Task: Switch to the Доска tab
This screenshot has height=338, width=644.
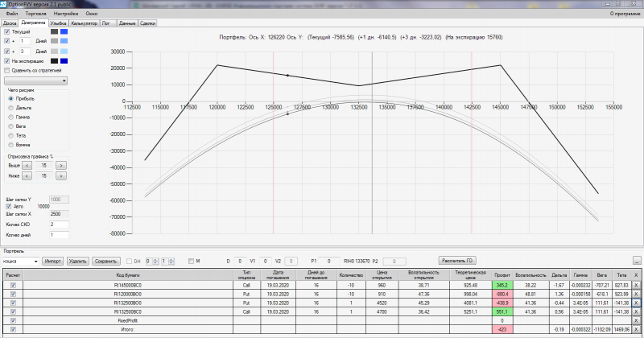Action: click(10, 23)
